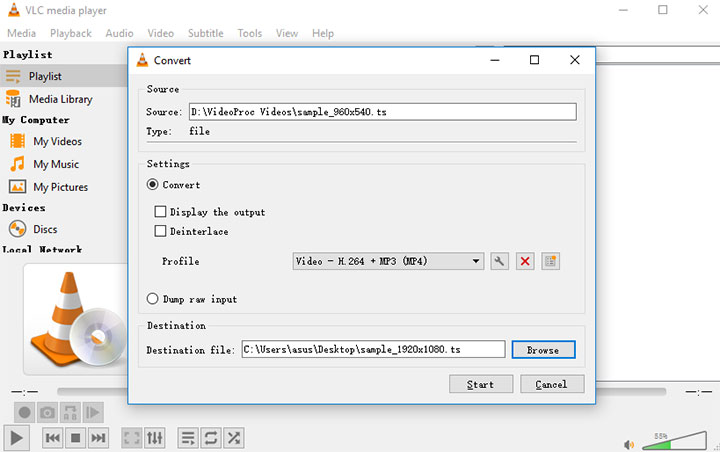Advance frame by frame button
Image resolution: width=720 pixels, height=452 pixels.
tap(93, 412)
